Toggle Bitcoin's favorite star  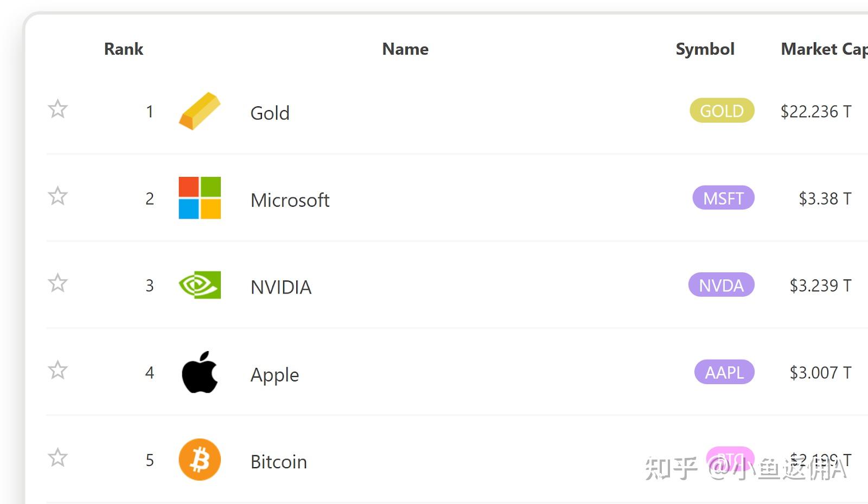pos(58,457)
